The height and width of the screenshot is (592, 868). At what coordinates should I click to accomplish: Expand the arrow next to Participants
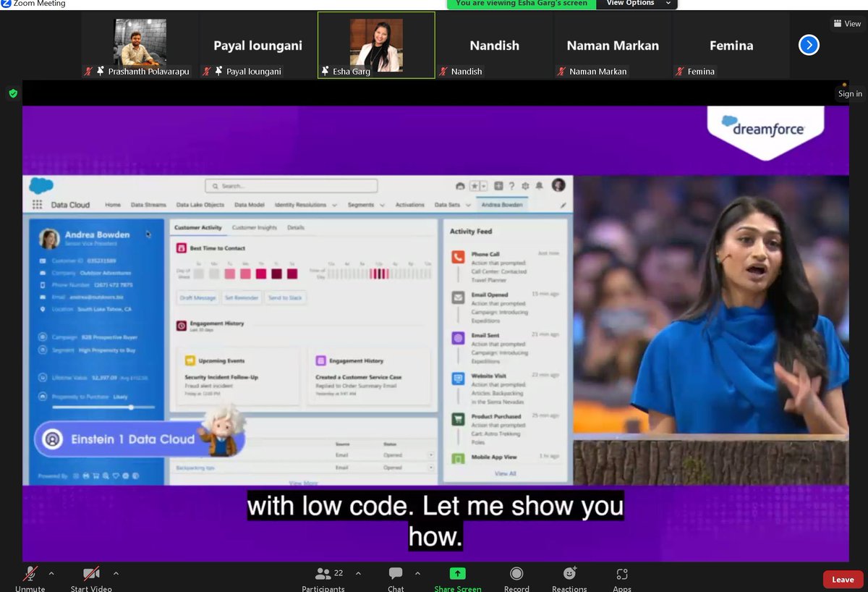point(358,573)
